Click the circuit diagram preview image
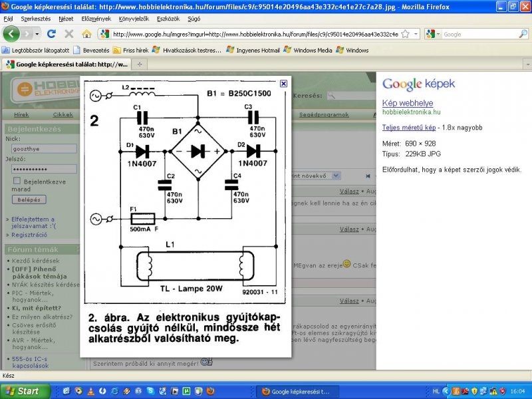The image size is (532, 399). point(186,217)
